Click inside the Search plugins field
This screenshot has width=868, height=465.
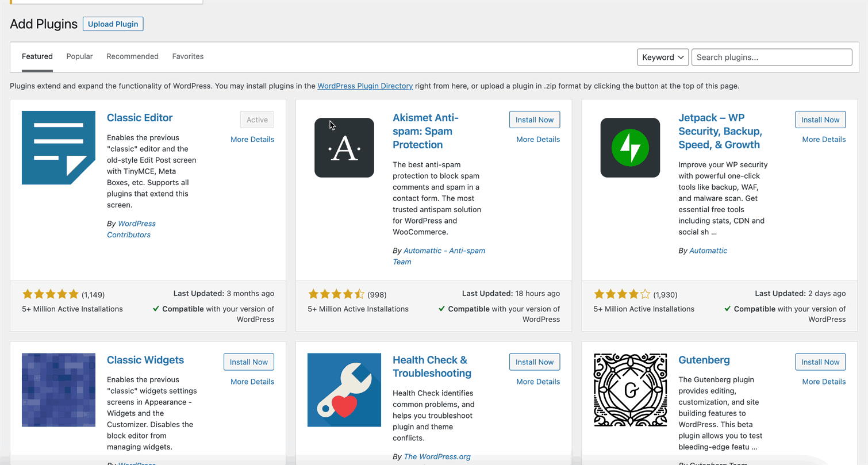click(x=771, y=57)
